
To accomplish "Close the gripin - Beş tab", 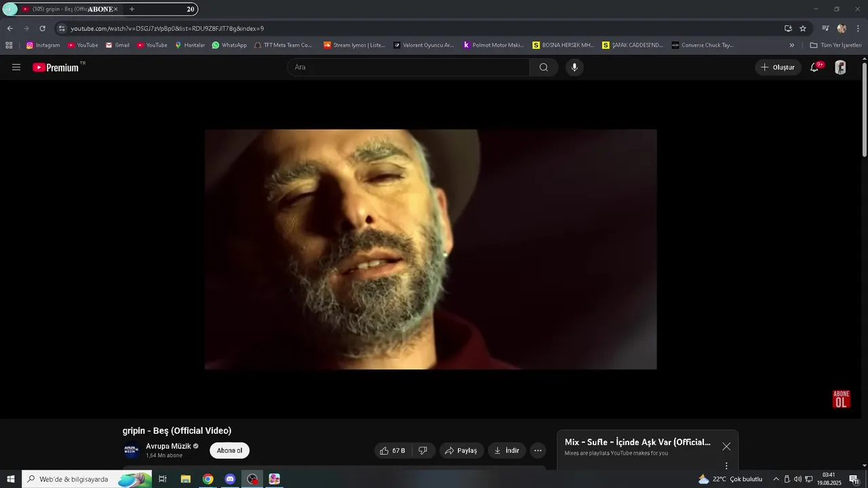I will [x=115, y=9].
